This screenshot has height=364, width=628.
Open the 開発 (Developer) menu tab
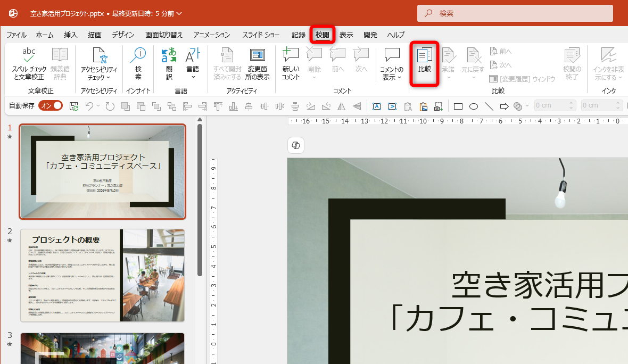[x=370, y=34]
